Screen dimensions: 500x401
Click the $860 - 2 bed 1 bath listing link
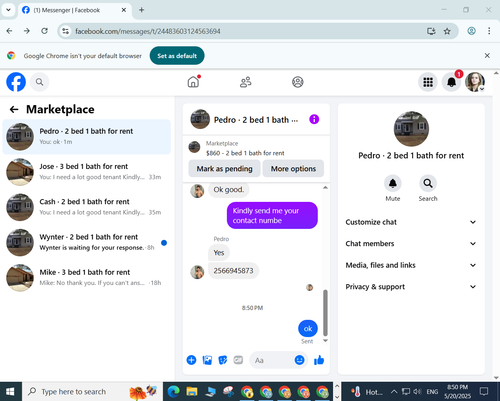(245, 153)
